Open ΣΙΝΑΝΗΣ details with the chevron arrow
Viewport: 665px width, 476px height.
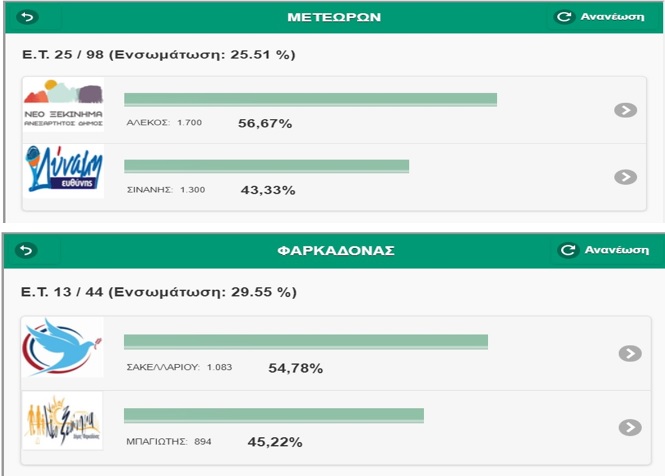[x=626, y=177]
